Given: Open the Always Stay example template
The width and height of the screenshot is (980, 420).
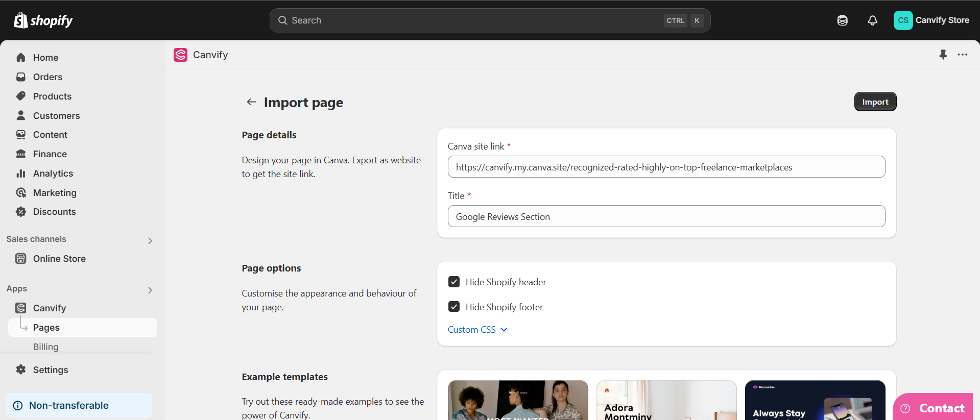Looking at the screenshot, I should point(815,400).
